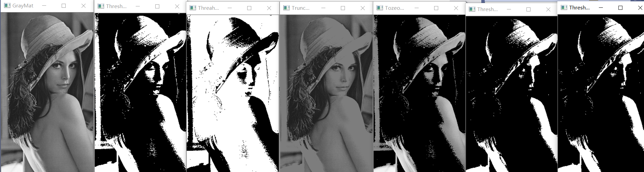This screenshot has width=644, height=172.
Task: Select the Threah... title text
Action: tap(208, 8)
